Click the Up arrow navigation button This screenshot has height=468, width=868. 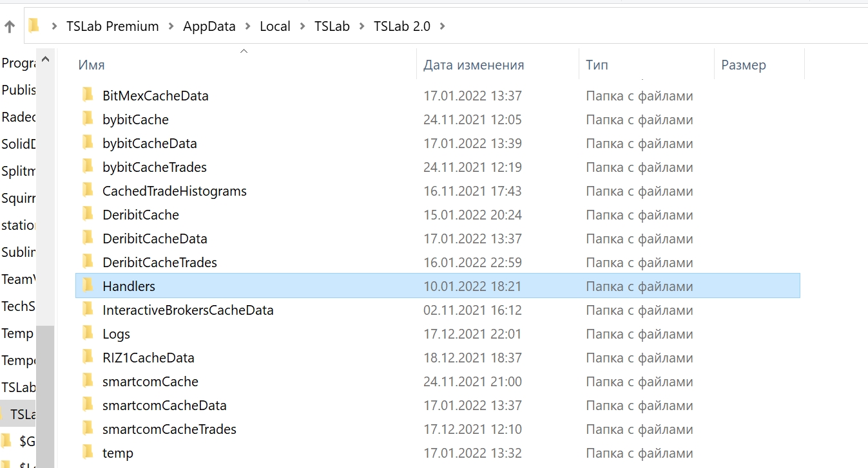[10, 26]
